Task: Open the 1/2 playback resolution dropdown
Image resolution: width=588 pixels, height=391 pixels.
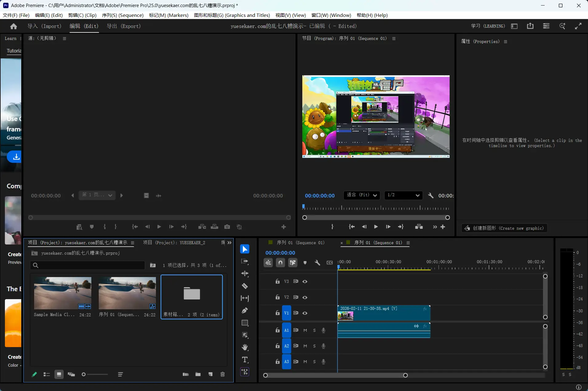Action: [403, 195]
